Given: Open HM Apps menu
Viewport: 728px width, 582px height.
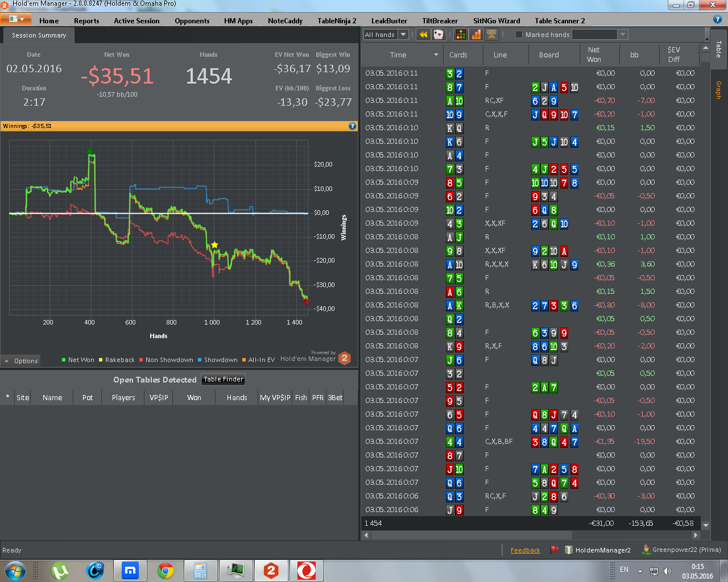Looking at the screenshot, I should [238, 21].
